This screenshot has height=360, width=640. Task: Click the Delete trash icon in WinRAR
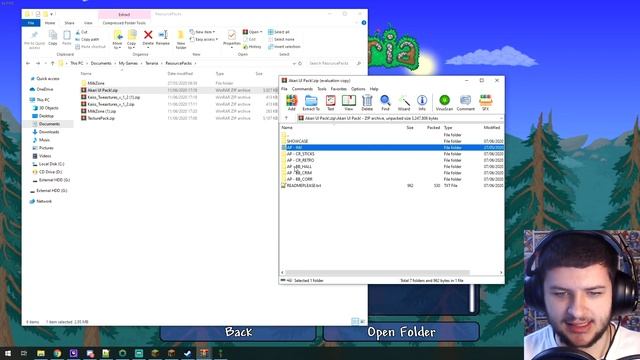pos(367,102)
